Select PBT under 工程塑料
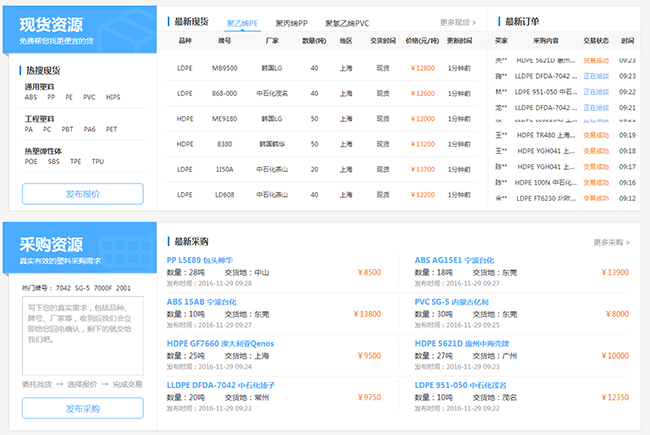The image size is (650, 435). click(x=68, y=129)
